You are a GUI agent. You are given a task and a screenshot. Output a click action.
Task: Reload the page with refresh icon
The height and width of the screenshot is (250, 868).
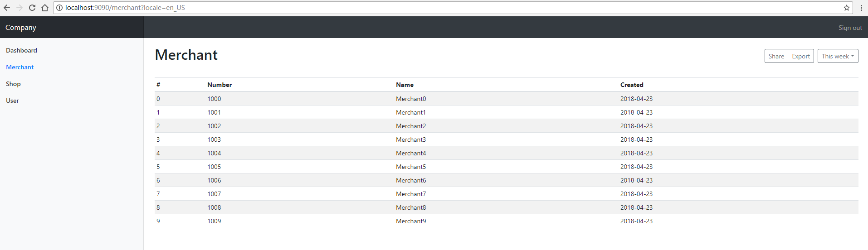tap(32, 8)
